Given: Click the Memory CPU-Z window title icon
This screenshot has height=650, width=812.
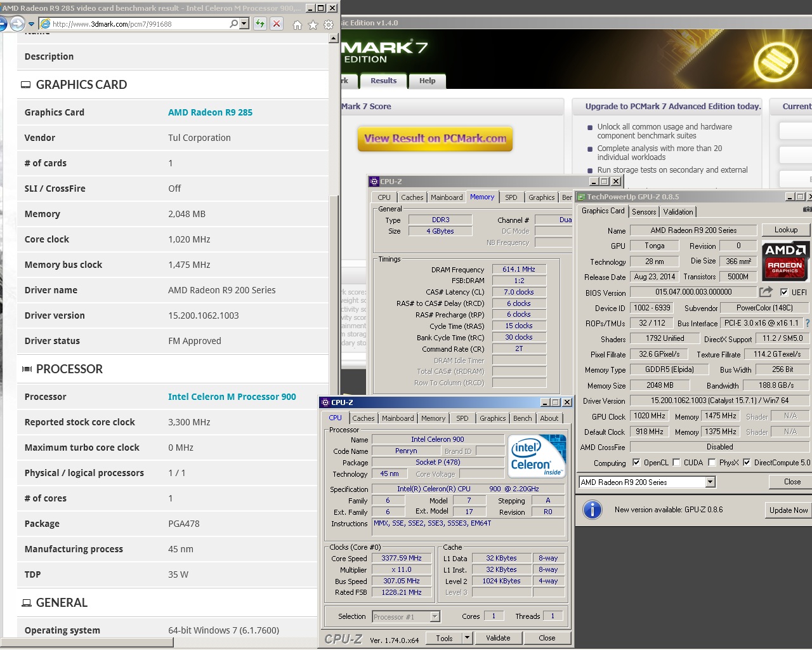Looking at the screenshot, I should pos(374,182).
